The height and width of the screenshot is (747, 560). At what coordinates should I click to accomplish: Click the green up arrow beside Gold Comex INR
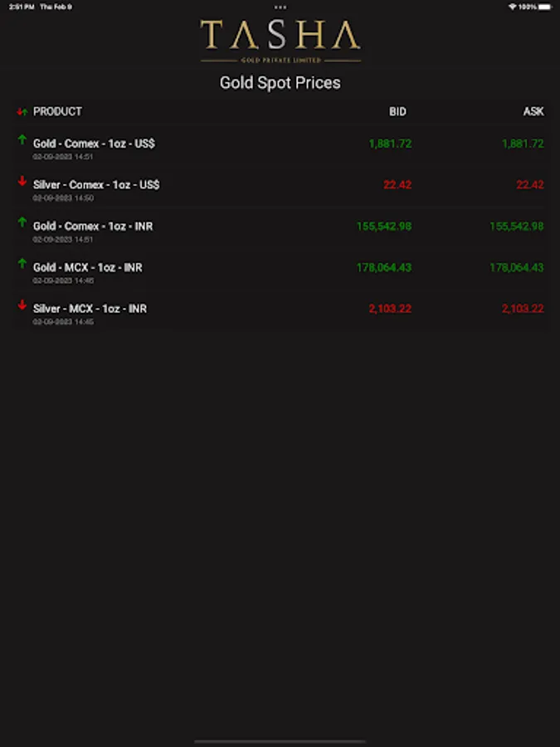tap(22, 222)
